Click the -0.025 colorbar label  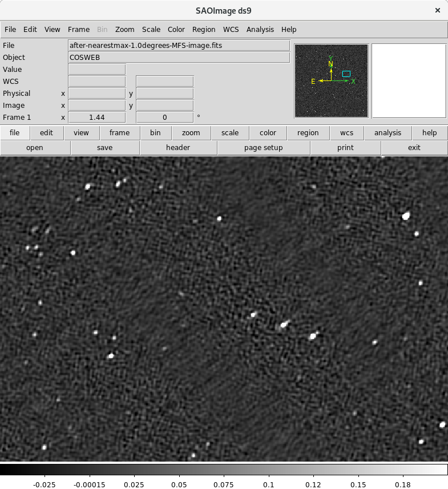click(x=45, y=484)
